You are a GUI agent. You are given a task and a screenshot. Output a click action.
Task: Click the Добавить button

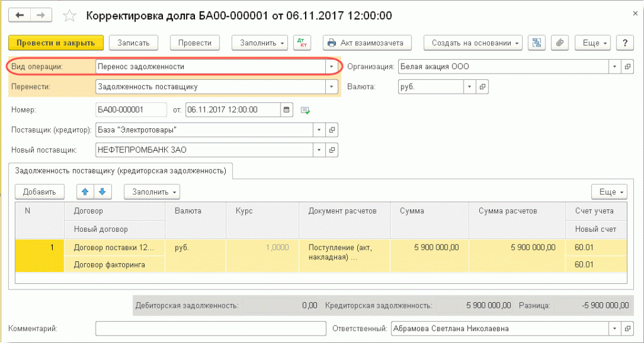pos(40,191)
